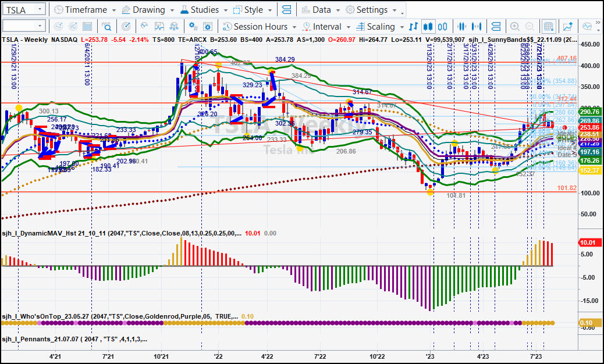Screen dimensions: 604x364
Task: Click the Session Hours clock icon
Action: click(x=228, y=27)
